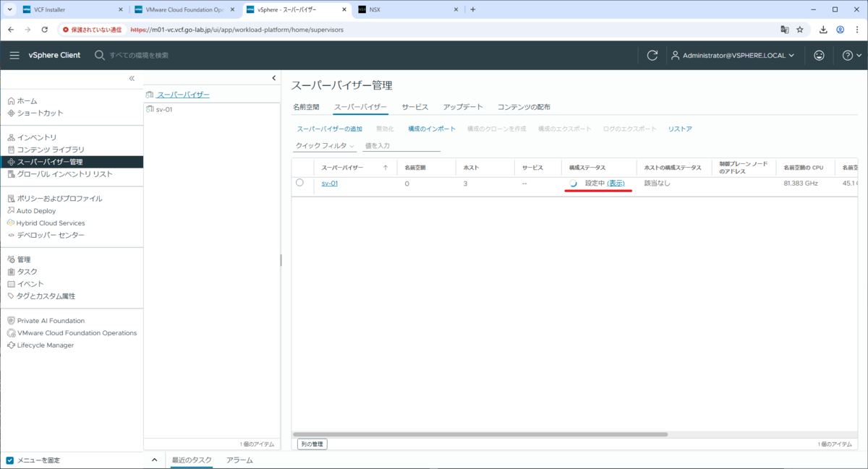Click the horizontal scrollbar under the table
This screenshot has width=868, height=469.
(x=480, y=434)
